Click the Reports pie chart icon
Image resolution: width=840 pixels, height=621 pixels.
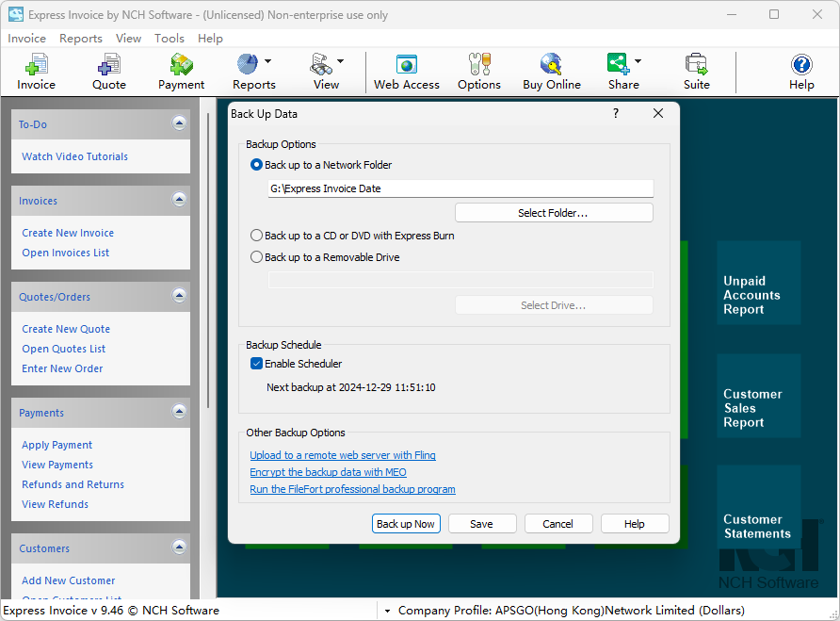[x=248, y=64]
